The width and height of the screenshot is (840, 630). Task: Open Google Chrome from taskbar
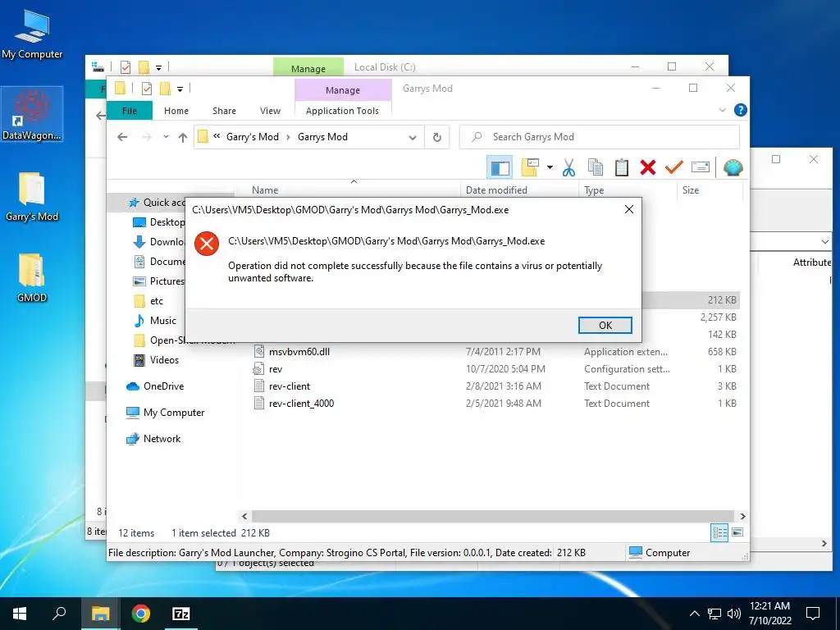(x=141, y=614)
